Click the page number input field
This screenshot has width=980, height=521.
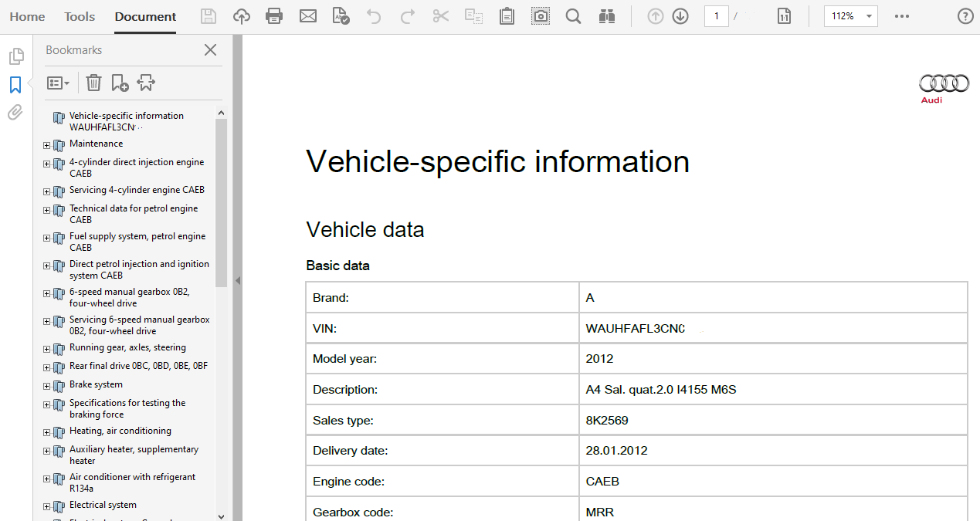pos(716,16)
